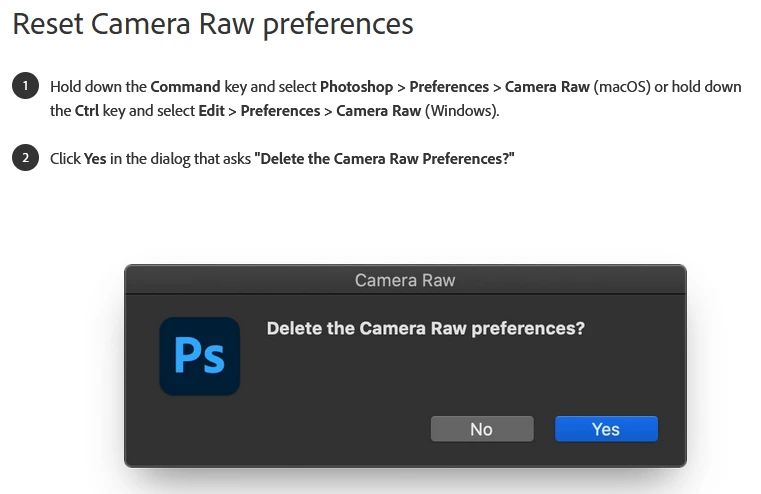This screenshot has width=761, height=494.
Task: Click the step 1 number badge
Action: [x=25, y=86]
